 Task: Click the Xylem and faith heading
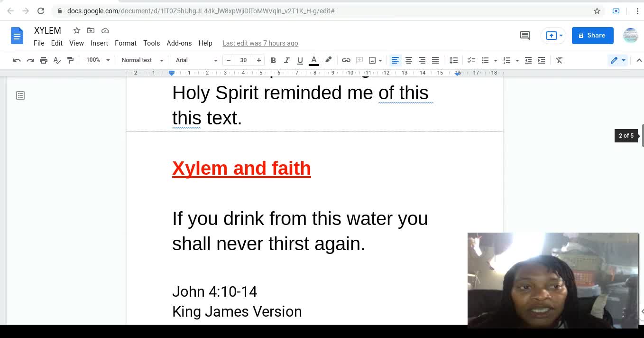(x=241, y=169)
